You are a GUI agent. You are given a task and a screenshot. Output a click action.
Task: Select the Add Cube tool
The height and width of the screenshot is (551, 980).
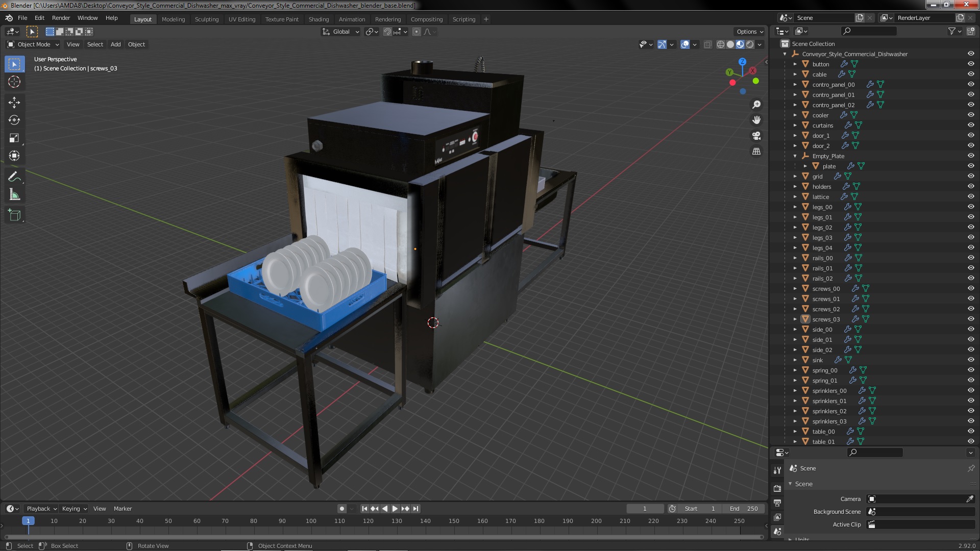coord(14,215)
